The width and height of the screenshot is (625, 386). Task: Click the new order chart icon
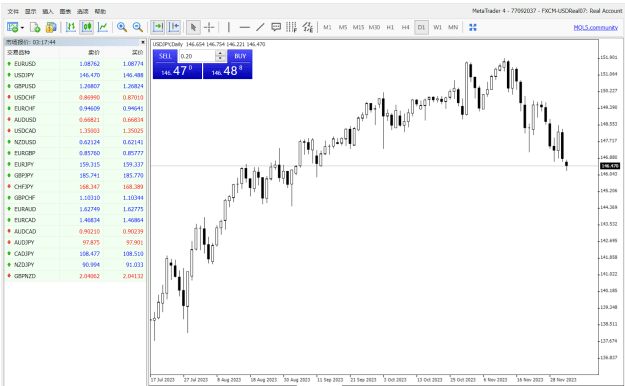[x=12, y=27]
